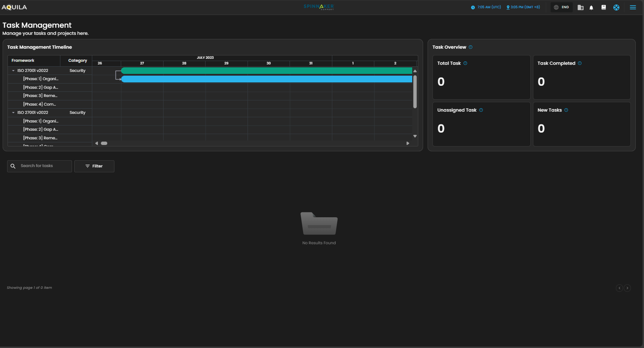Open the hamburger menu in the header
The height and width of the screenshot is (348, 644).
633,7
